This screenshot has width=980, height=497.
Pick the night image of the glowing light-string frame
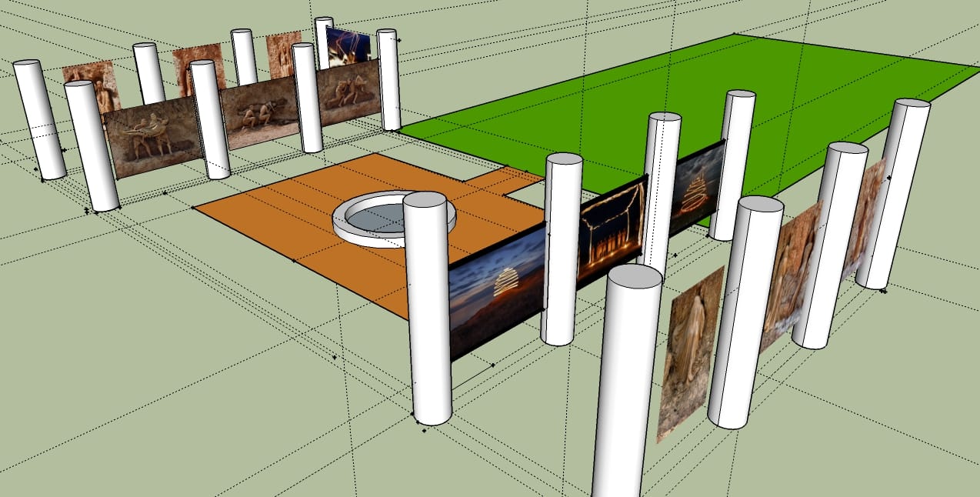pos(611,231)
